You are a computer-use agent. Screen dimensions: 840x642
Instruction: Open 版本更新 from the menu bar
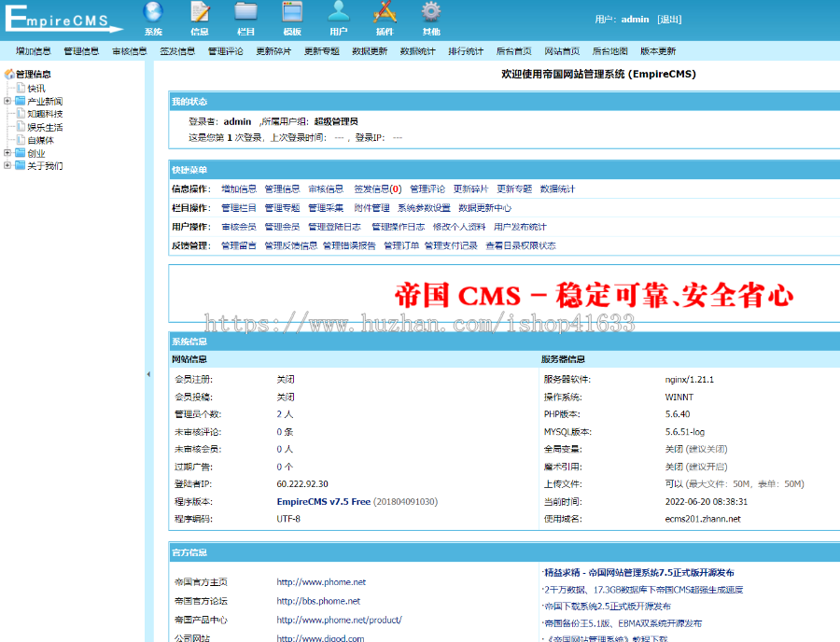[658, 51]
